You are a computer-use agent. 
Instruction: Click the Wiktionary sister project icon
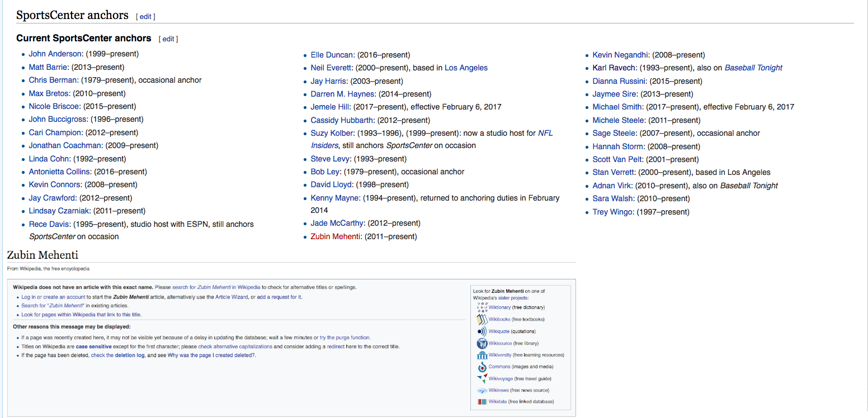(x=482, y=307)
